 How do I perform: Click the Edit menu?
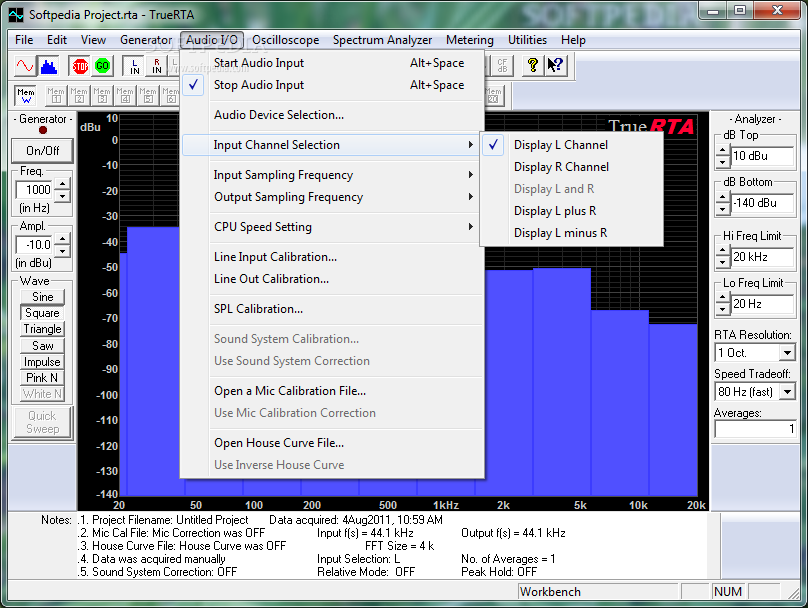[x=57, y=40]
